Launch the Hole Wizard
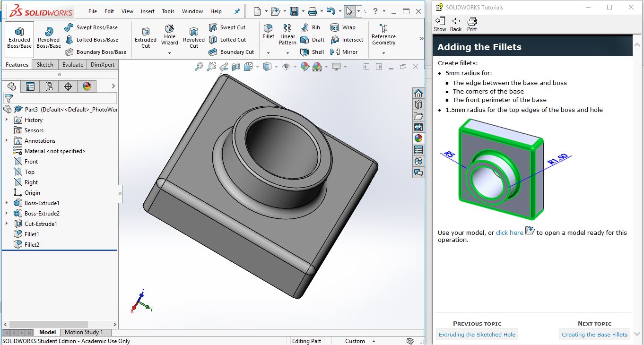The width and height of the screenshot is (644, 345). pyautogui.click(x=170, y=36)
